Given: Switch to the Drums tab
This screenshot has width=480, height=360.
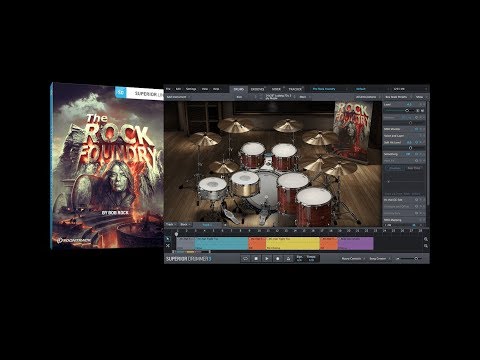Looking at the screenshot, I should point(239,89).
